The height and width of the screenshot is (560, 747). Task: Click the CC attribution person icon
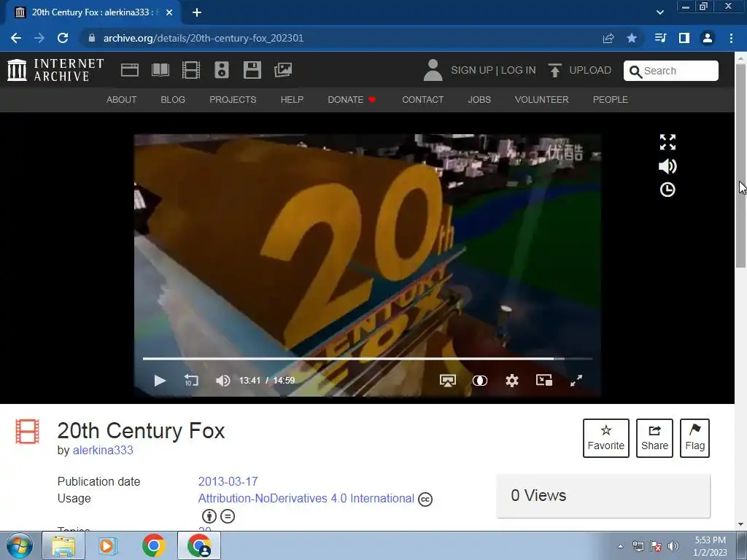coord(209,516)
